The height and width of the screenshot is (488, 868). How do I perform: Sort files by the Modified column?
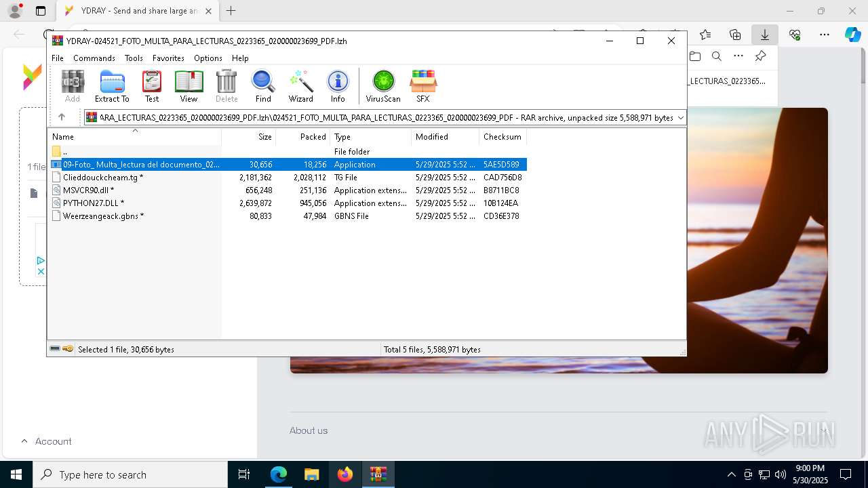(445, 137)
